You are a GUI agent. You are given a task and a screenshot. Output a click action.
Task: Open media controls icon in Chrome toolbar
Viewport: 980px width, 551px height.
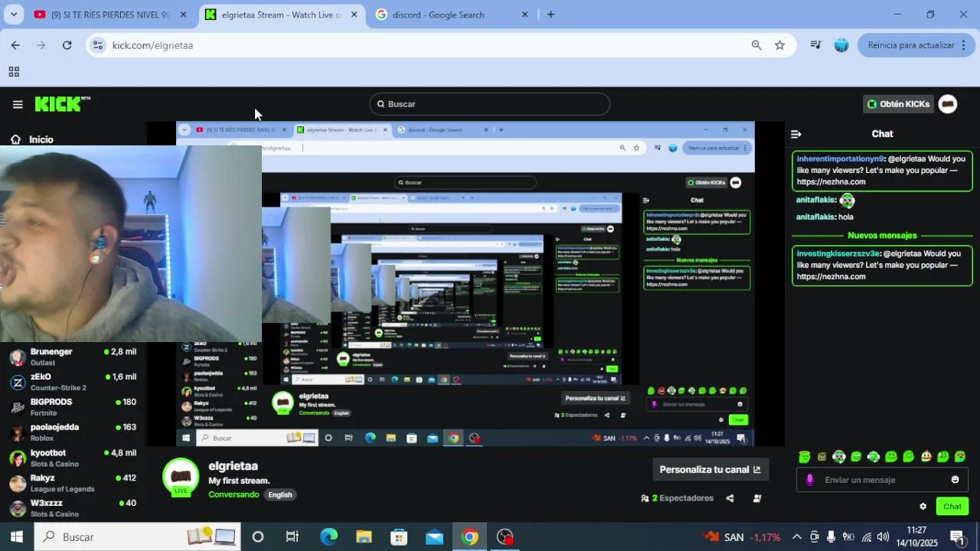click(816, 45)
